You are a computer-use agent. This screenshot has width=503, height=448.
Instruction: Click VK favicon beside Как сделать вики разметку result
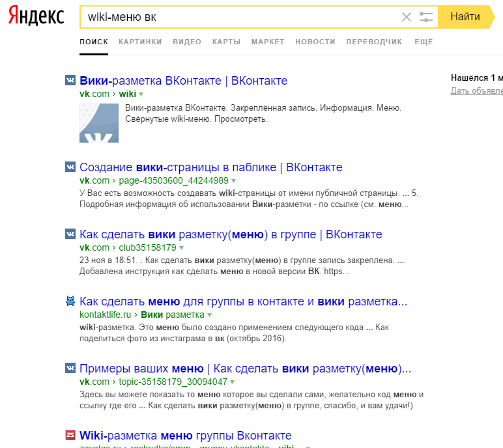click(70, 234)
